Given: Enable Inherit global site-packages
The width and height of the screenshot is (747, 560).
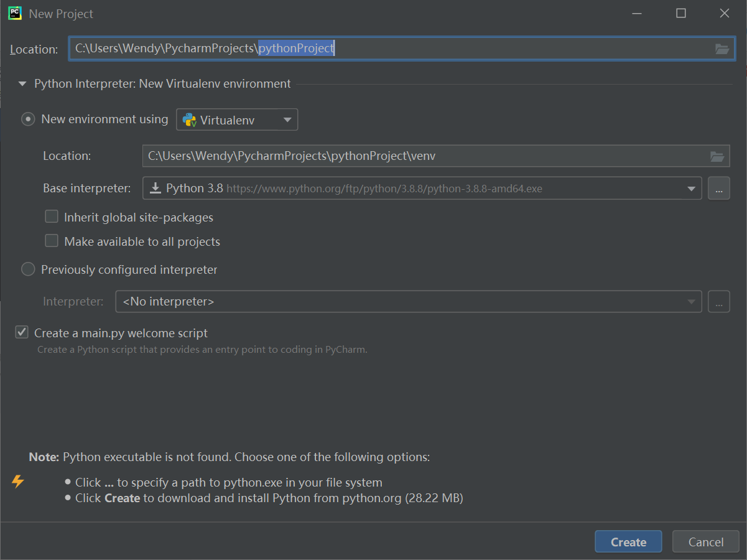Looking at the screenshot, I should click(52, 217).
